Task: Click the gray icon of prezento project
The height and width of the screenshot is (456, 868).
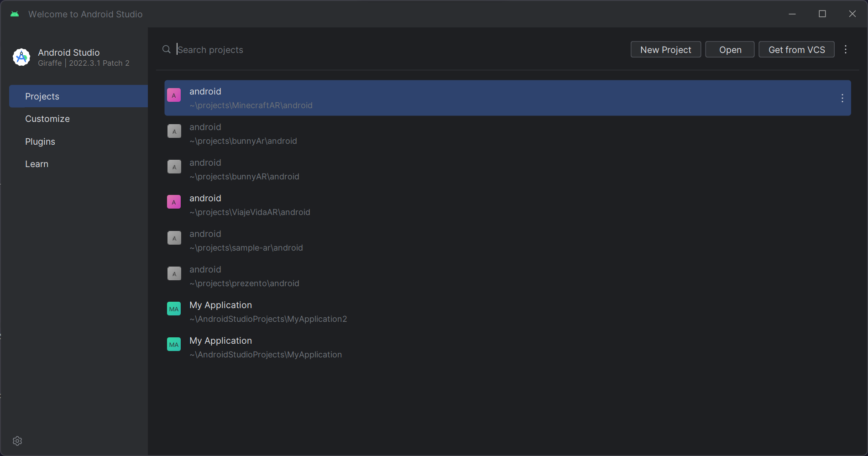Action: pos(174,273)
